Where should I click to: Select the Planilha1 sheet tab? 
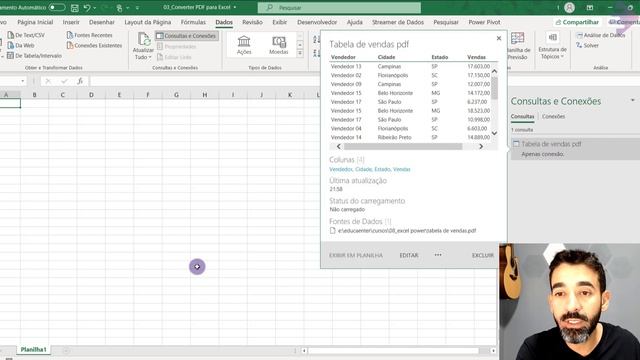point(33,350)
